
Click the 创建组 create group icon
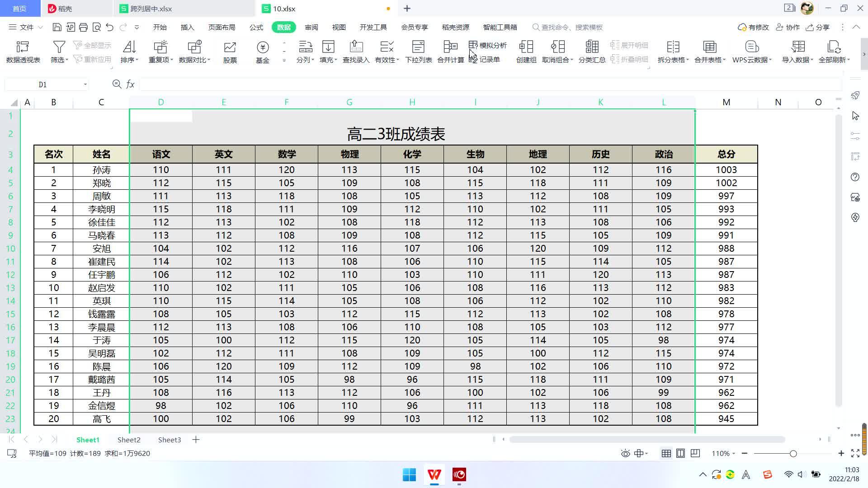[525, 51]
